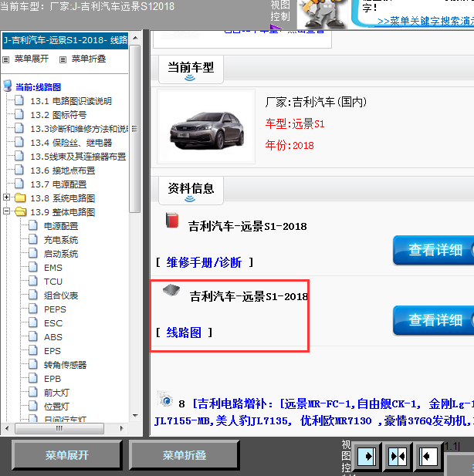Open 13.5线束及其连接器布置 page
This screenshot has height=476, width=474.
coord(78,157)
